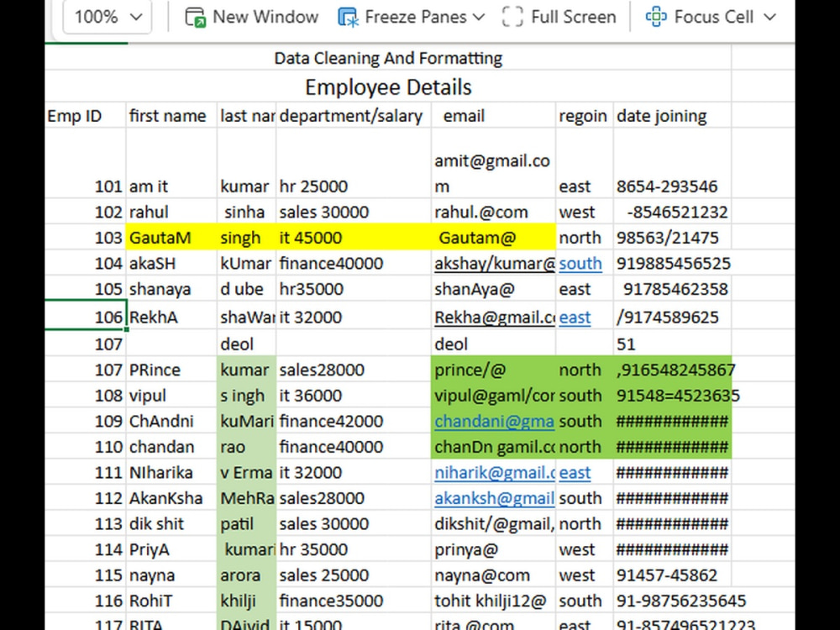Click the Full Screen bracket icon

pos(512,17)
